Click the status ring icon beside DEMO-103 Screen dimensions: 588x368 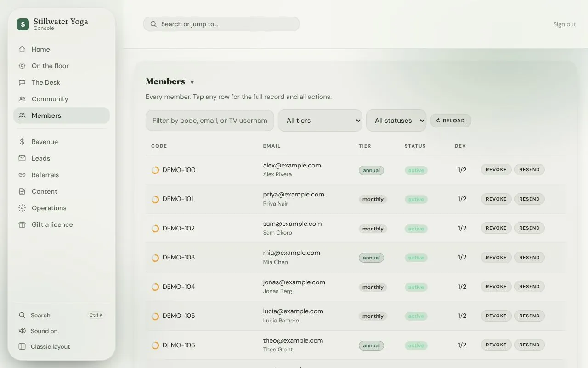tap(155, 258)
